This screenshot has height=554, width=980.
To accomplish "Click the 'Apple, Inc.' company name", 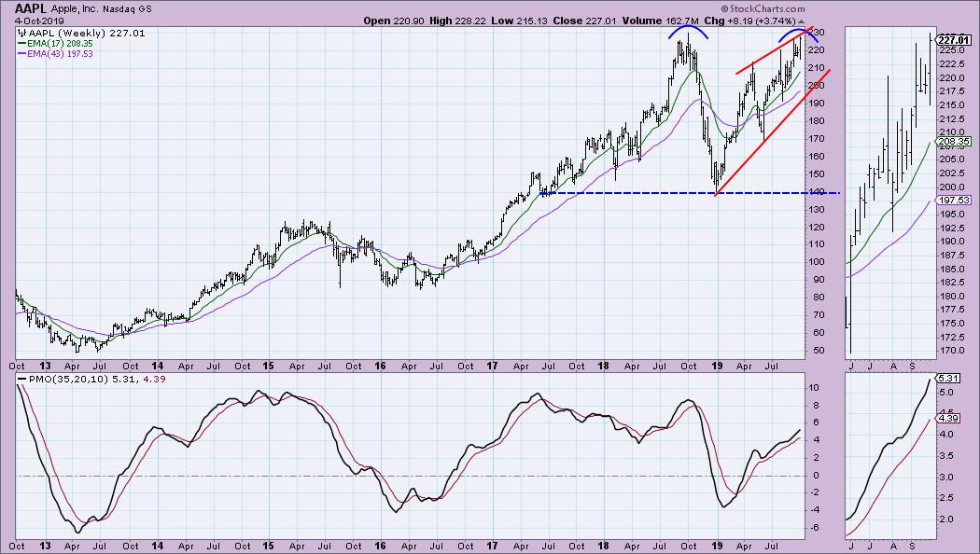I will click(74, 9).
